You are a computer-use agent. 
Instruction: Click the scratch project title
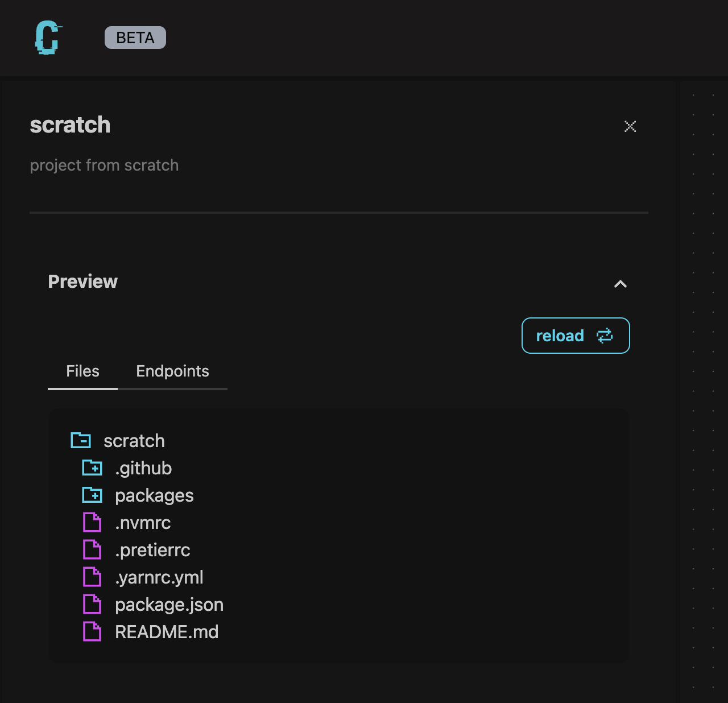70,125
